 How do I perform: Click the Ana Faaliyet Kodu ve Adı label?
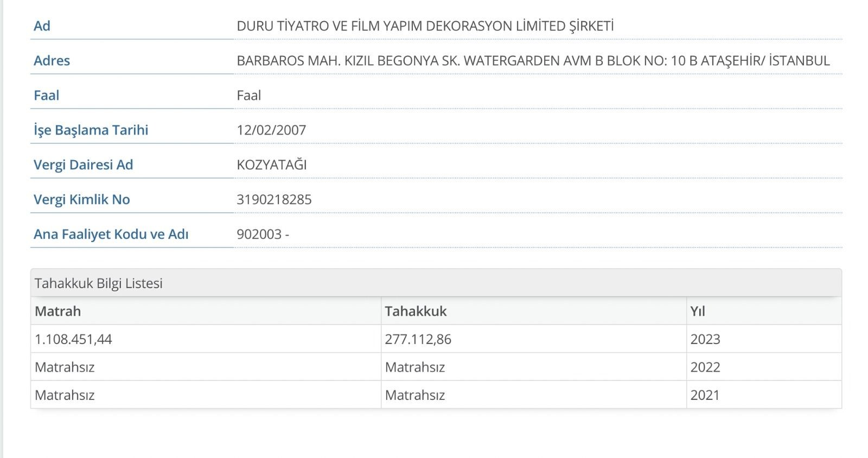111,234
